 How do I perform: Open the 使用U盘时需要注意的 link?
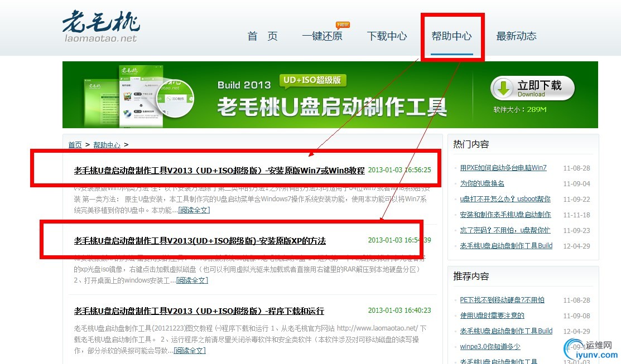(492, 316)
